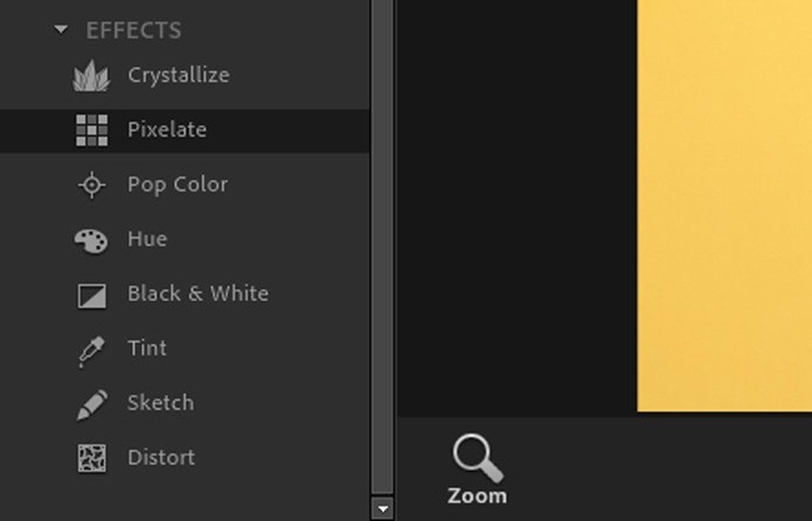Click the EFFECTS header text
The width and height of the screenshot is (812, 521).
pos(134,31)
